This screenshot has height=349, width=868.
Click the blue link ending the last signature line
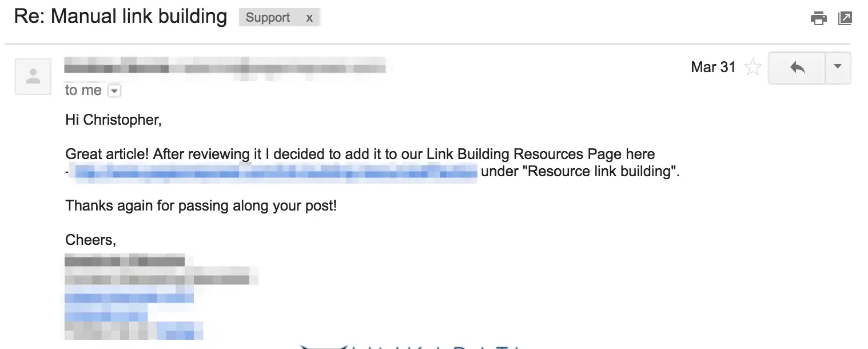click(x=181, y=331)
